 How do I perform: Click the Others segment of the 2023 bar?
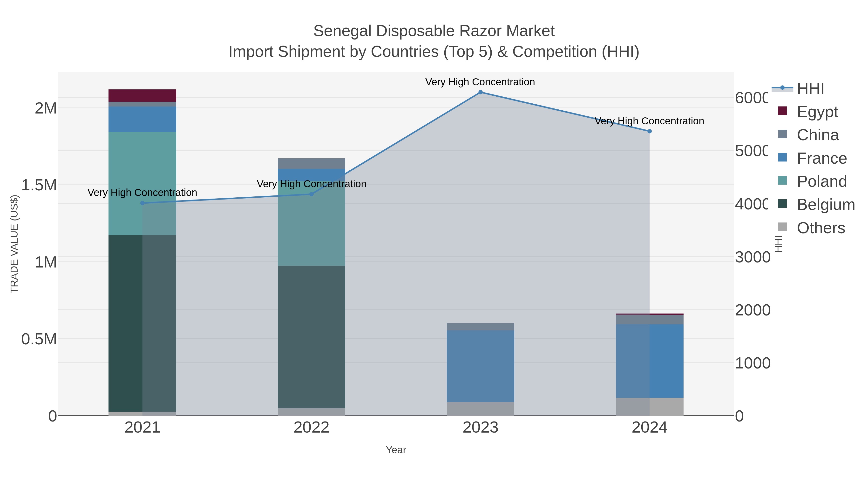pyautogui.click(x=481, y=409)
